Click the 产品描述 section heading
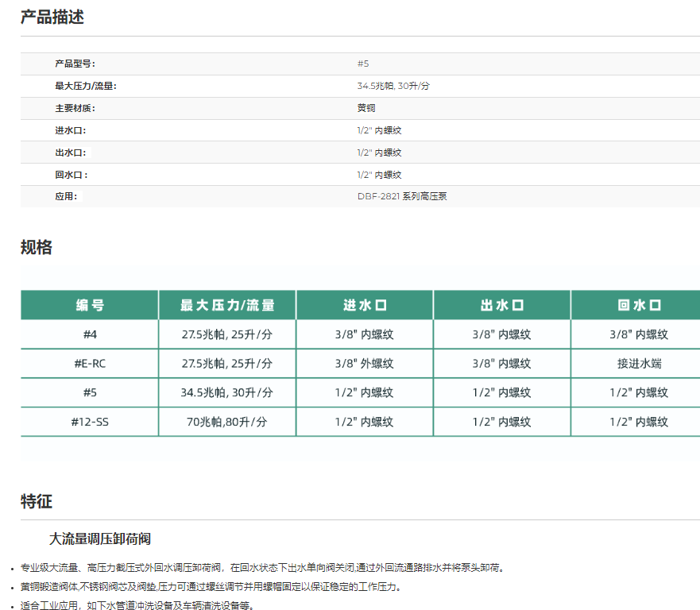 (x=52, y=17)
